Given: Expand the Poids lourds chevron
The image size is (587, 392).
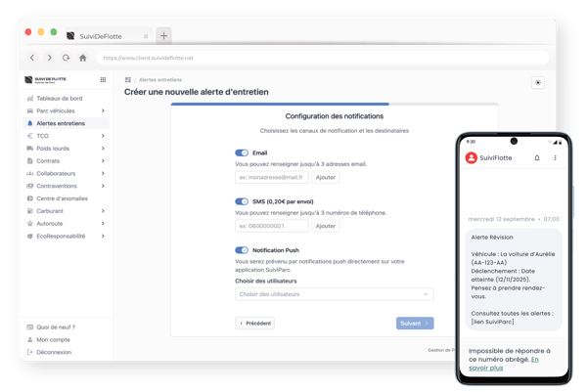Looking at the screenshot, I should [x=103, y=149].
